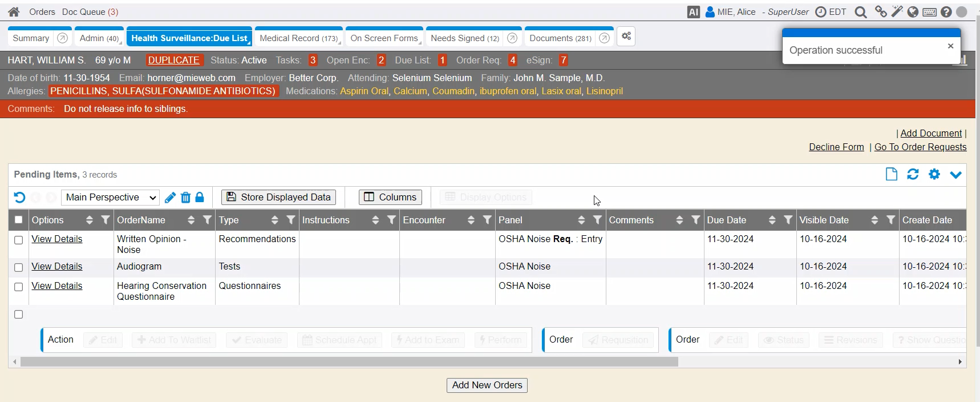Click the lock perspective icon

coord(200,197)
